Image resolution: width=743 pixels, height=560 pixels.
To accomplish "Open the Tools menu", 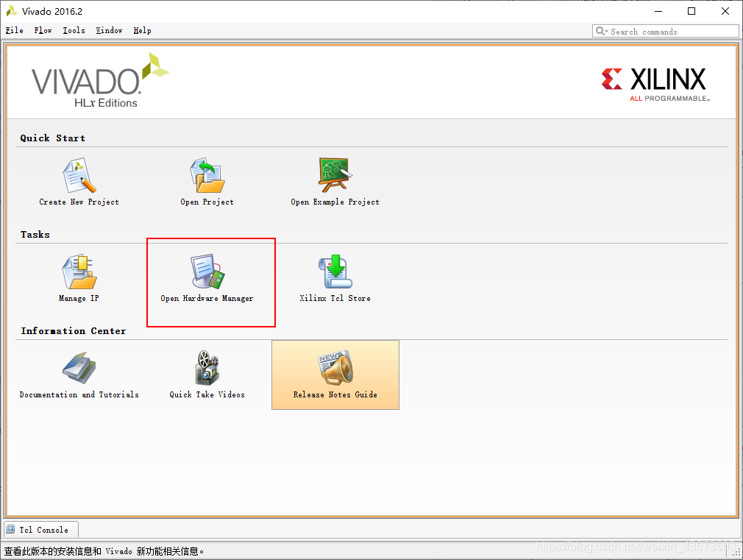I will pos(74,30).
